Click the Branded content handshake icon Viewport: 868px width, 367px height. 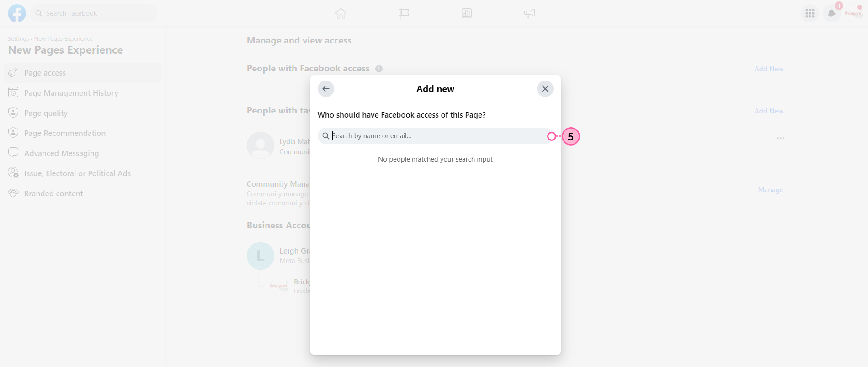pyautogui.click(x=14, y=193)
